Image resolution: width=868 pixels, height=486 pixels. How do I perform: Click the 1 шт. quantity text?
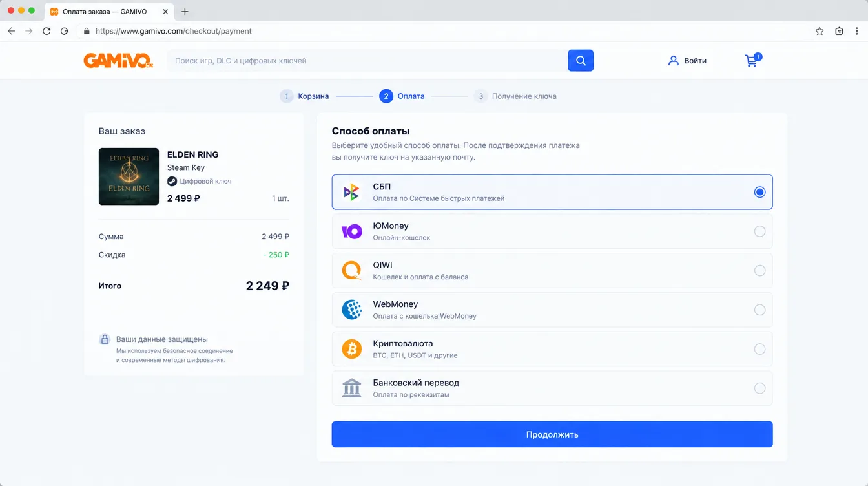[x=280, y=198]
